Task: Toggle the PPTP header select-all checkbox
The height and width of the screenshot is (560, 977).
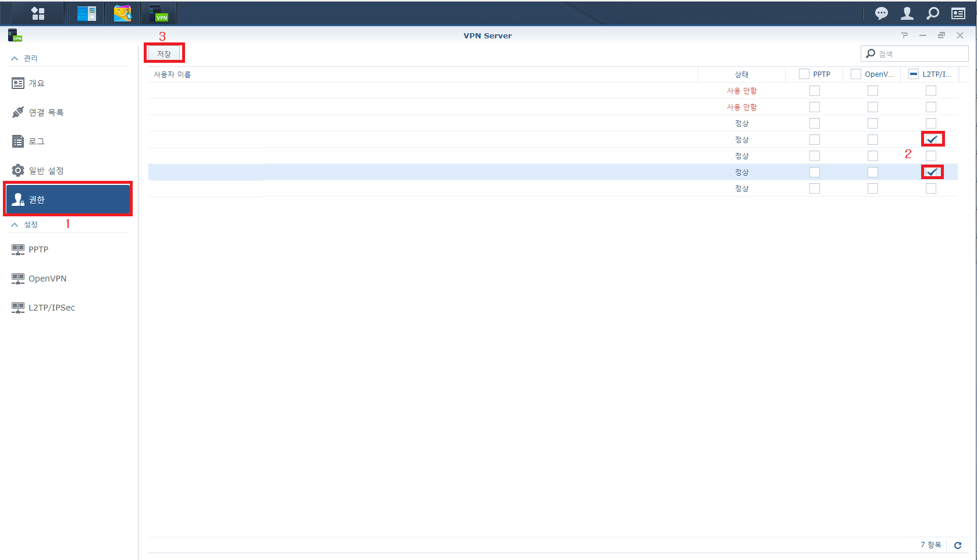Action: pyautogui.click(x=804, y=74)
